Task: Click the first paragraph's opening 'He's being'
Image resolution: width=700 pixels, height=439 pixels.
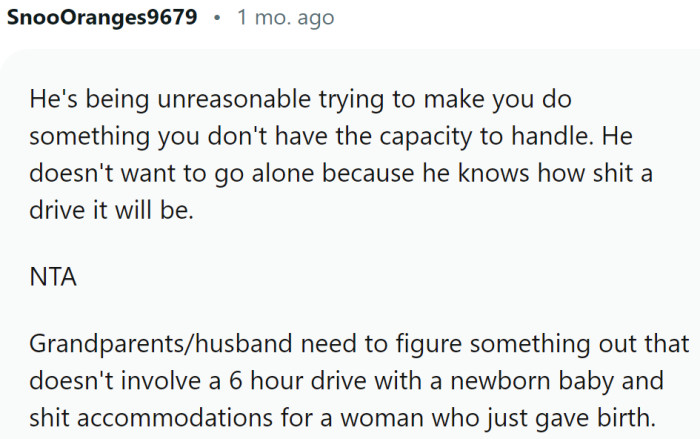Action: point(73,101)
